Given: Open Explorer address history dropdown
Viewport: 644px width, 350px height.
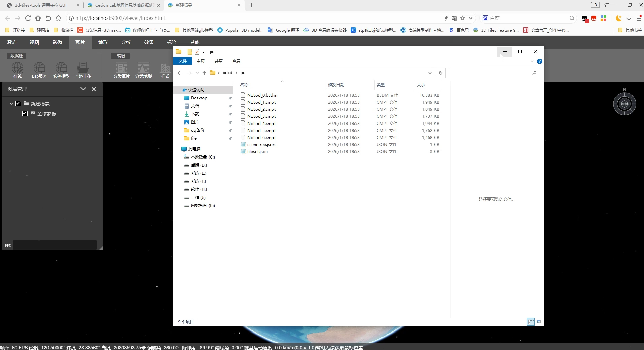Looking at the screenshot, I should point(430,73).
